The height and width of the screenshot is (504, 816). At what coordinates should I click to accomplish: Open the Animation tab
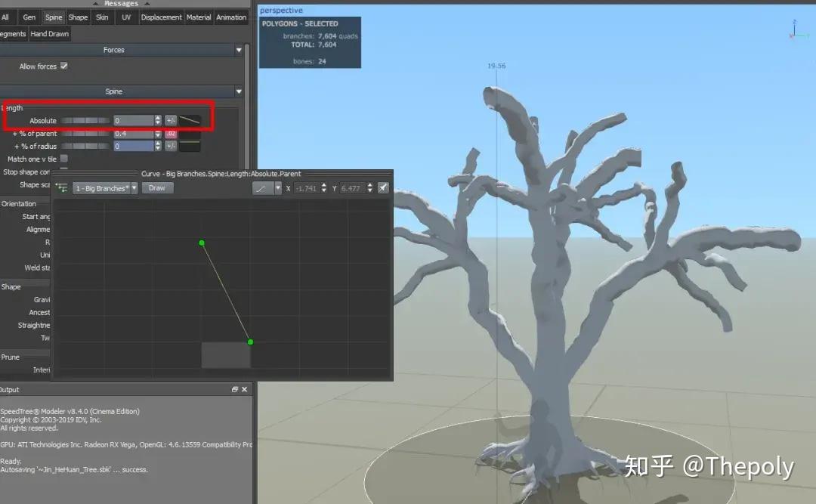tap(231, 17)
